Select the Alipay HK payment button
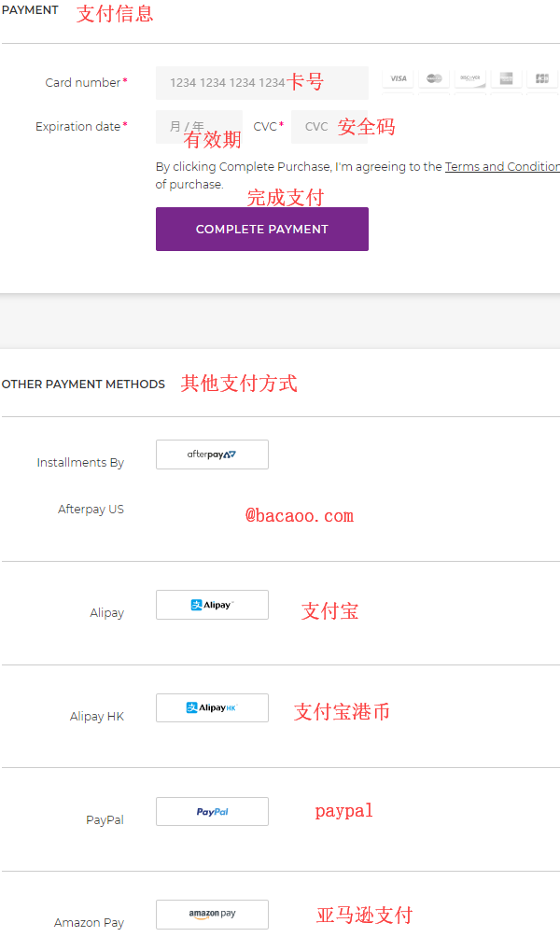Image resolution: width=560 pixels, height=937 pixels. click(x=212, y=707)
